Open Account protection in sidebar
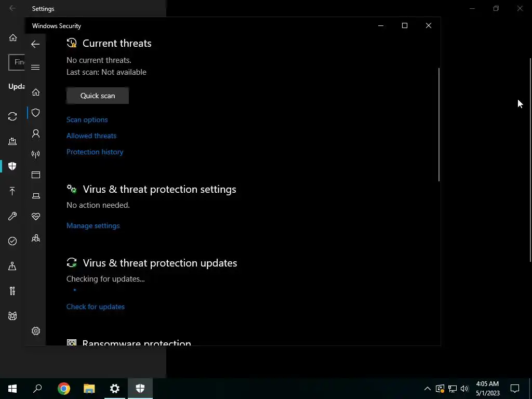 36,134
